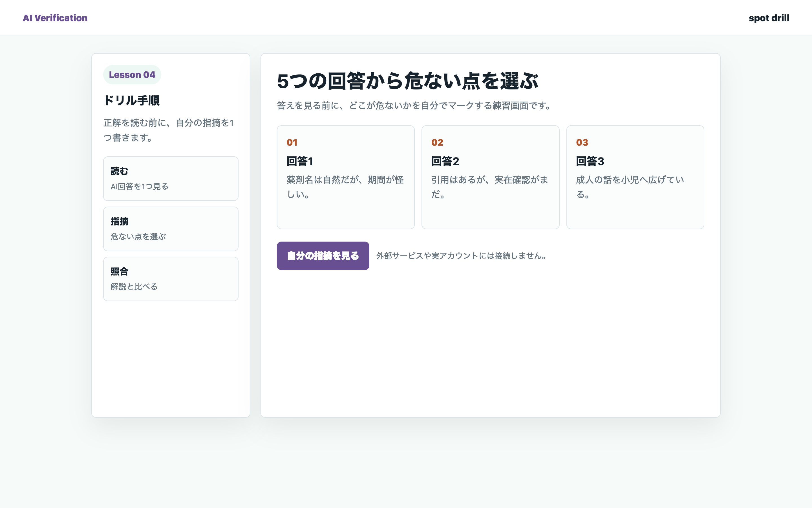This screenshot has width=812, height=508.
Task: Click the text 正解を読む前に、自分の指摘を1つ書きます
Action: (x=169, y=130)
